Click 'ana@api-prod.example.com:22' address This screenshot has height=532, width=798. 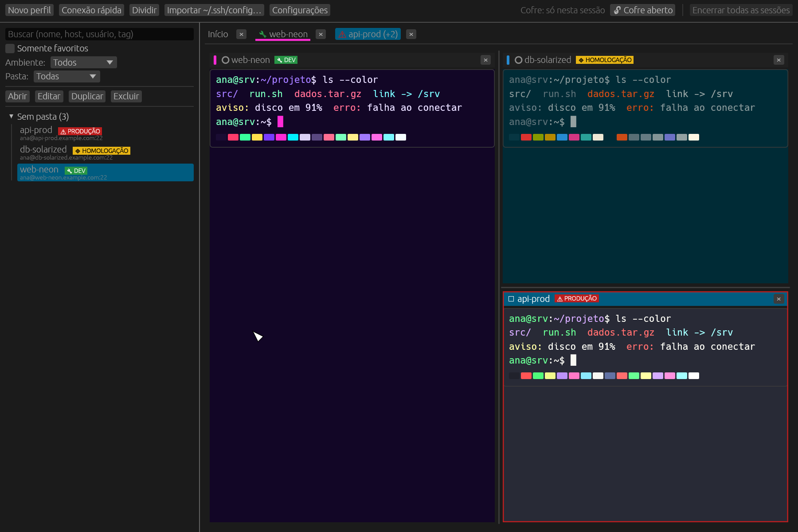(61, 138)
